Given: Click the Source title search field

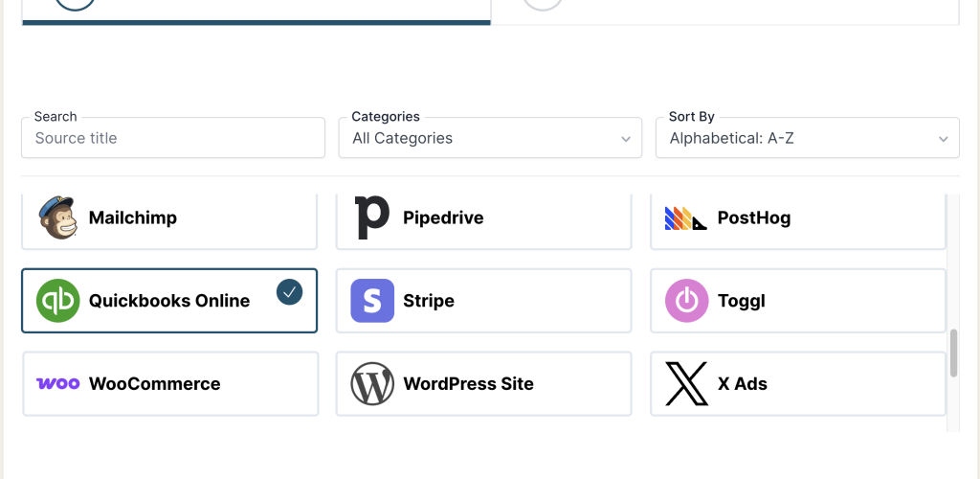Looking at the screenshot, I should click(x=172, y=138).
